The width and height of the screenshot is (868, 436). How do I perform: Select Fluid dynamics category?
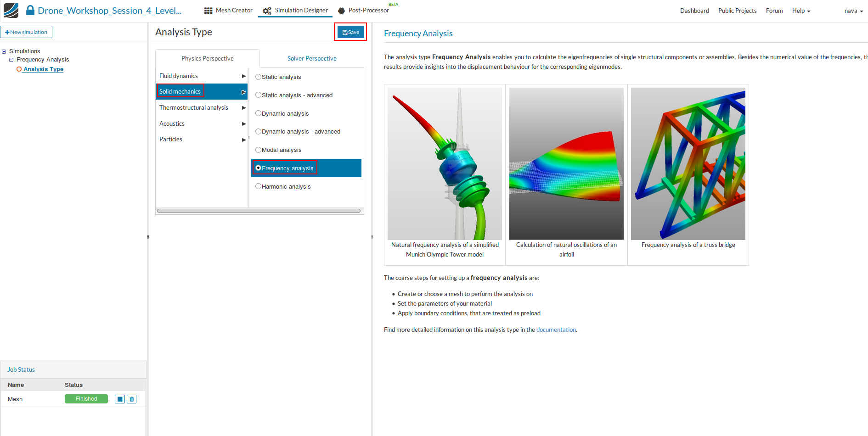coord(202,76)
